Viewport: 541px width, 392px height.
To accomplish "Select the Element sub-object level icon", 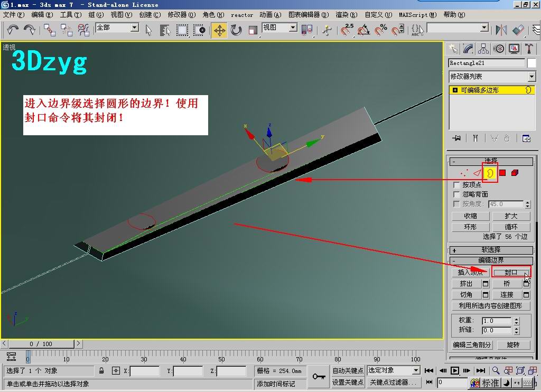I will (x=515, y=173).
